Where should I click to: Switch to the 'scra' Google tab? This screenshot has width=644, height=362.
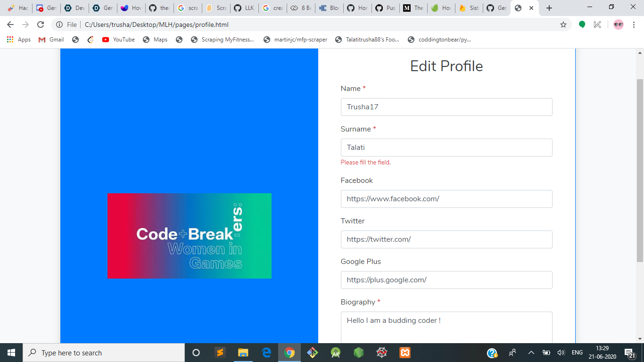click(x=188, y=8)
